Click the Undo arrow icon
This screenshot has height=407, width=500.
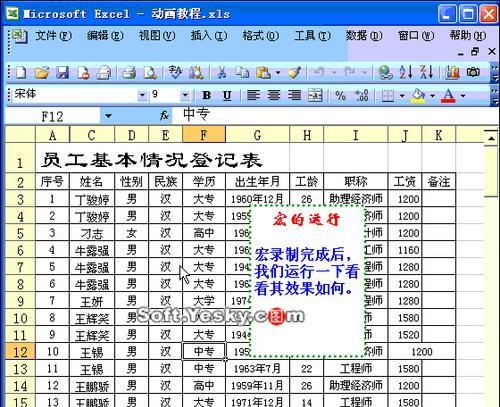pos(319,72)
